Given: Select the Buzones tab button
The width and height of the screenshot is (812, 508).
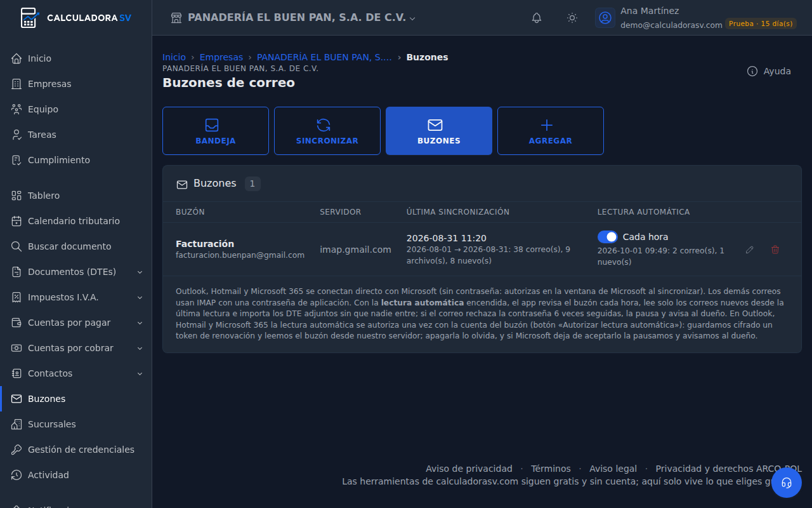Looking at the screenshot, I should (x=439, y=131).
